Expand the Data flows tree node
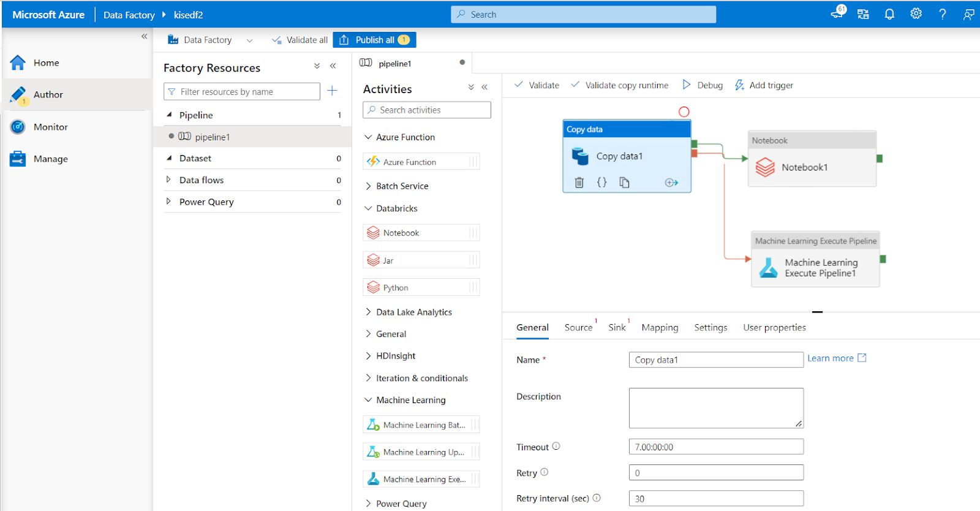This screenshot has height=511, width=980. [168, 180]
